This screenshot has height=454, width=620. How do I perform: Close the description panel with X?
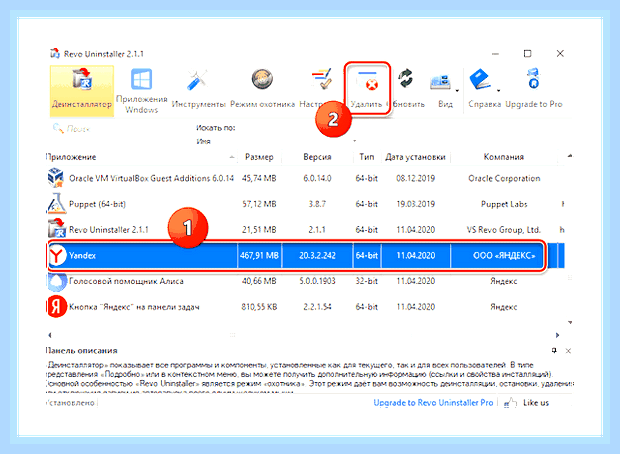click(x=568, y=351)
